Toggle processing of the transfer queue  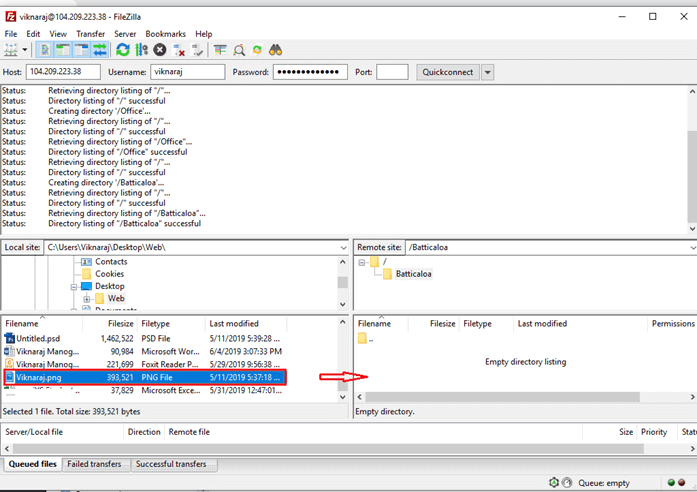point(141,50)
